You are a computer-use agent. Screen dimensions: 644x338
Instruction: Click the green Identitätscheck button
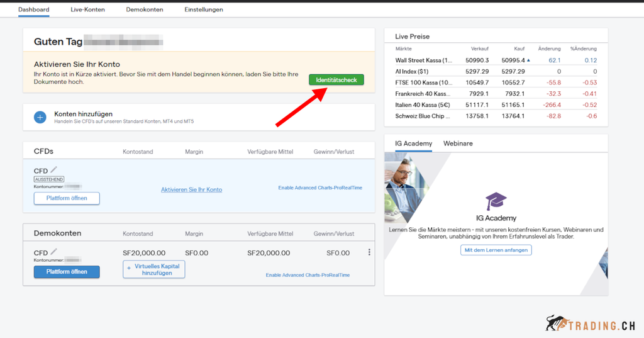336,80
